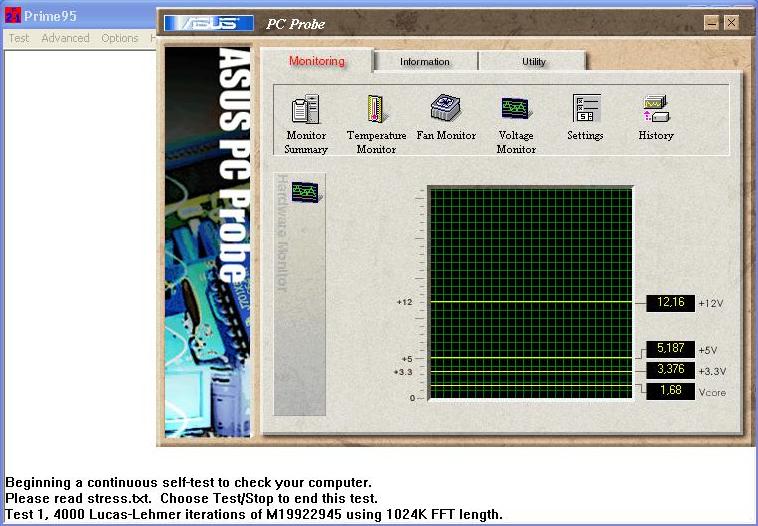758x526 pixels.
Task: Click the +5V label right of the graph
Action: click(x=708, y=350)
